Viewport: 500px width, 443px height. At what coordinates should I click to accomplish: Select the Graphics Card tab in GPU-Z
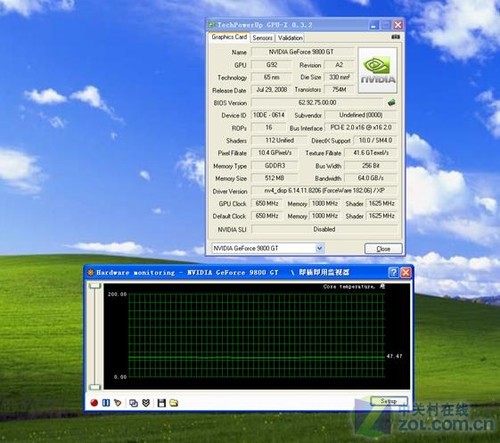pyautogui.click(x=229, y=37)
